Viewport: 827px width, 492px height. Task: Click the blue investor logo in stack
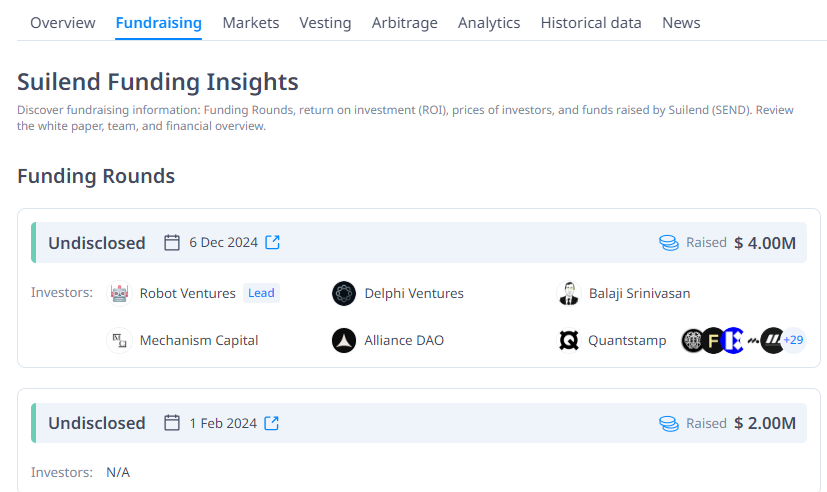(x=733, y=340)
